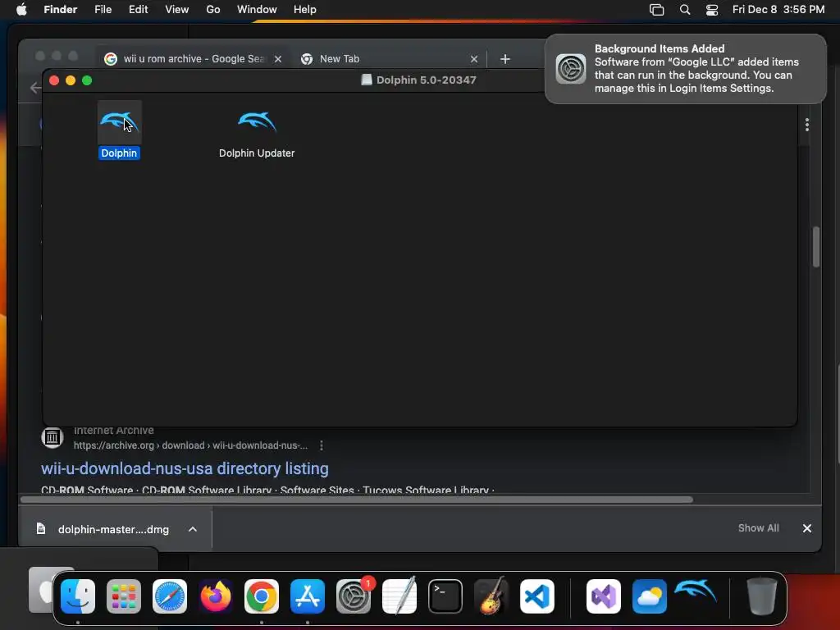Click Show All downloads

759,528
